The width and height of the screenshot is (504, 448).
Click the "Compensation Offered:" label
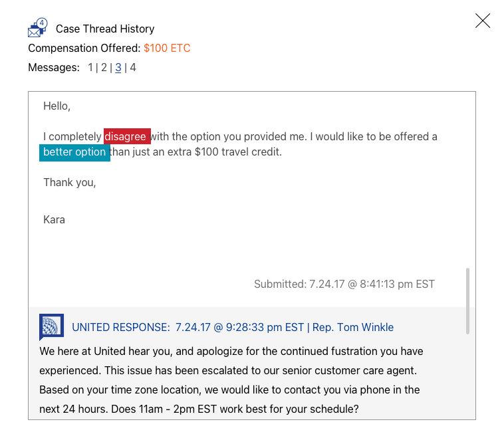point(84,48)
